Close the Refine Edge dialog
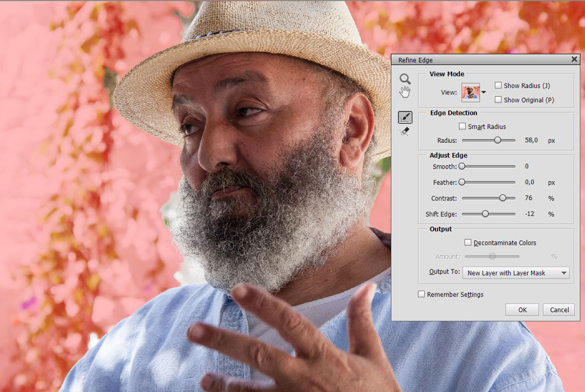The image size is (585, 392). click(574, 59)
